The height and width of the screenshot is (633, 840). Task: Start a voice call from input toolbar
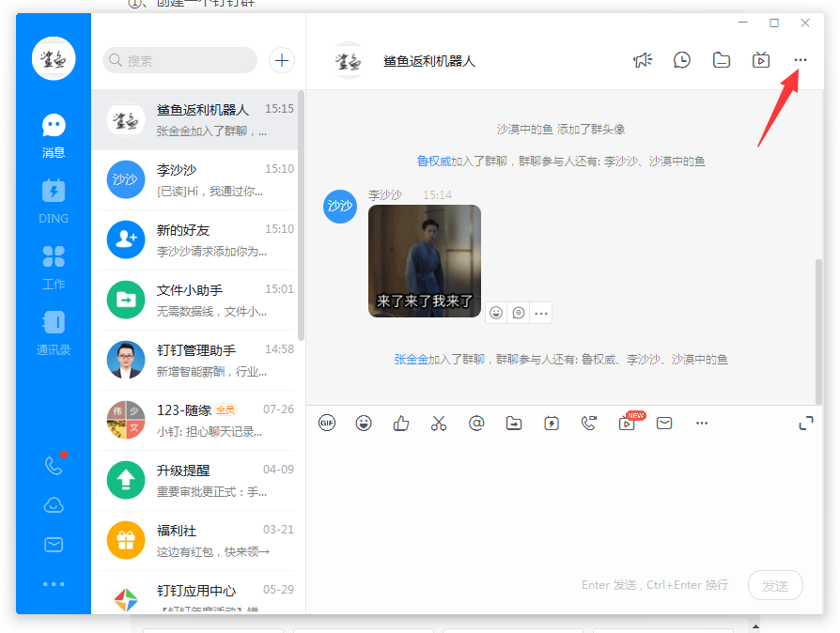[x=589, y=423]
